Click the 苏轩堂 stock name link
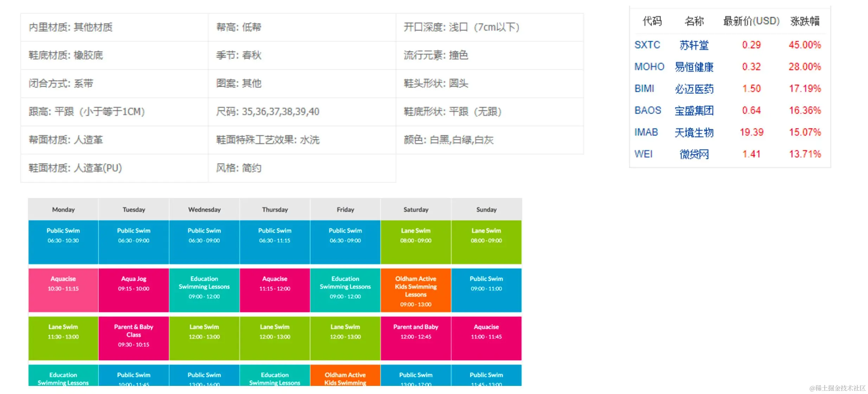The width and height of the screenshot is (868, 394). [694, 45]
